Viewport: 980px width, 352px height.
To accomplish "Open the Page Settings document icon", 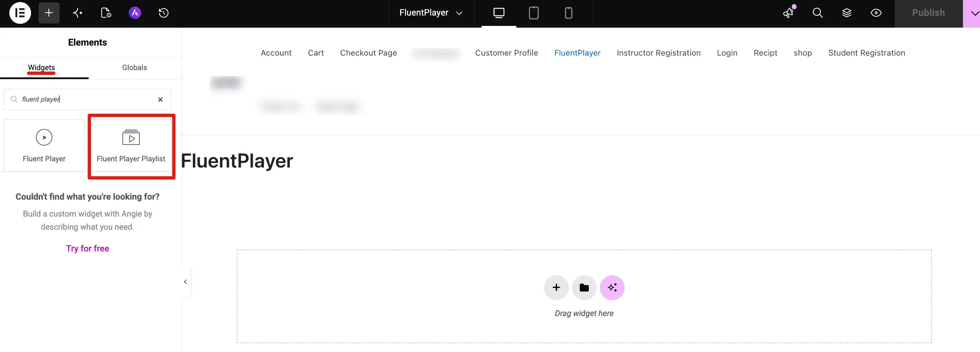I will point(106,13).
